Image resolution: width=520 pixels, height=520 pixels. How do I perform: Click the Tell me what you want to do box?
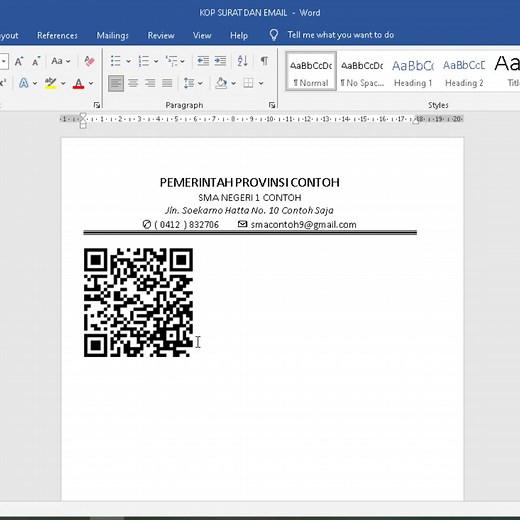coord(341,35)
